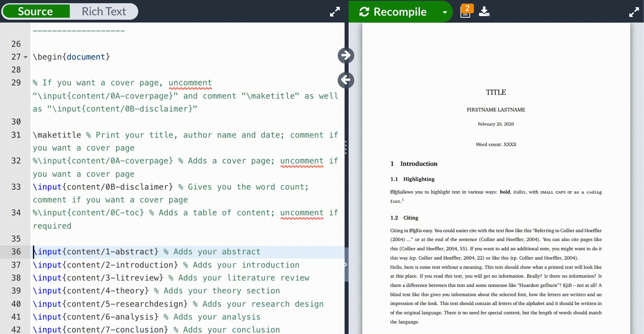Screen dimensions: 644x334
Task: Place cursor on \begin{document} line
Action: pyautogui.click(x=71, y=57)
